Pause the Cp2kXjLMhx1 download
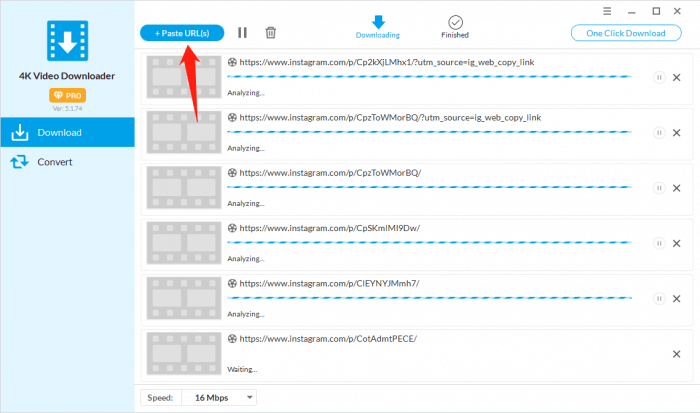The width and height of the screenshot is (700, 413). click(658, 77)
